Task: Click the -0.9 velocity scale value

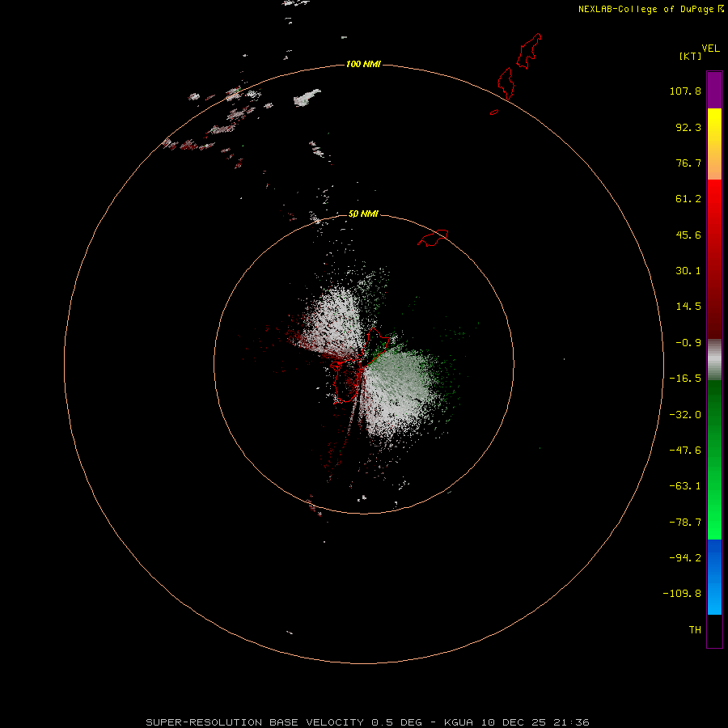Action: coord(688,343)
